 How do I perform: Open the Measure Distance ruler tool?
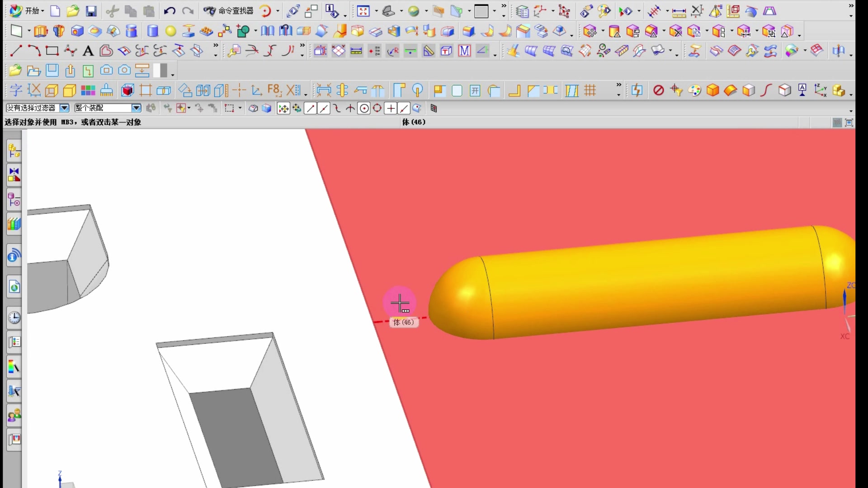pos(679,12)
